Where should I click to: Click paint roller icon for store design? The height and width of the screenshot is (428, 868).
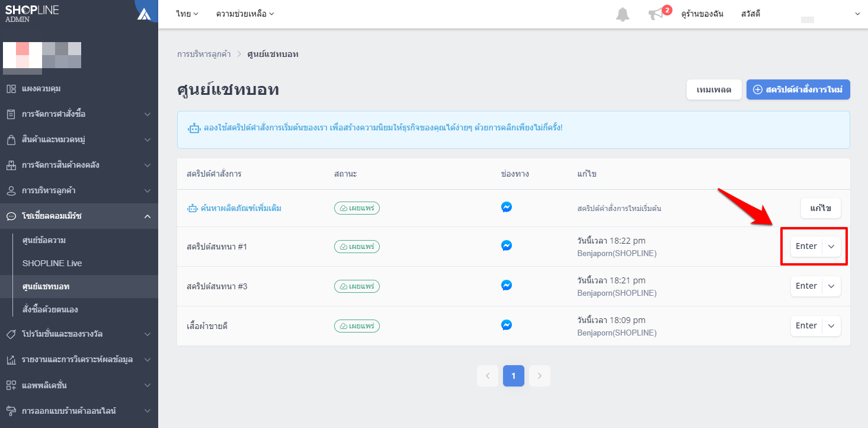pos(11,411)
